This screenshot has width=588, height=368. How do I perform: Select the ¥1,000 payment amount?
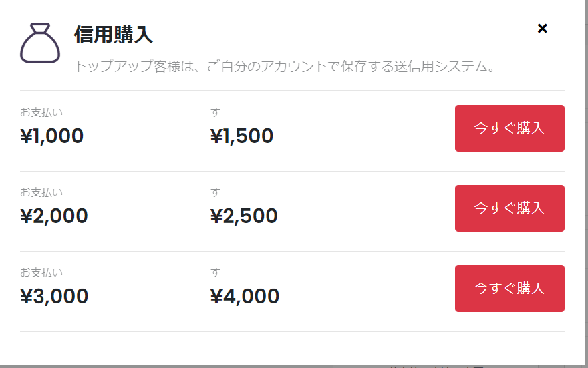point(51,136)
